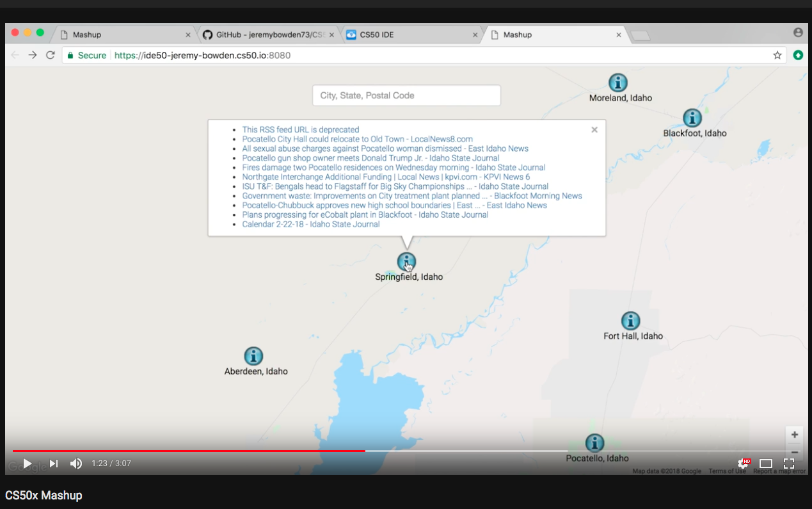Seek the video progress bar
This screenshot has width=812, height=509.
click(406, 451)
